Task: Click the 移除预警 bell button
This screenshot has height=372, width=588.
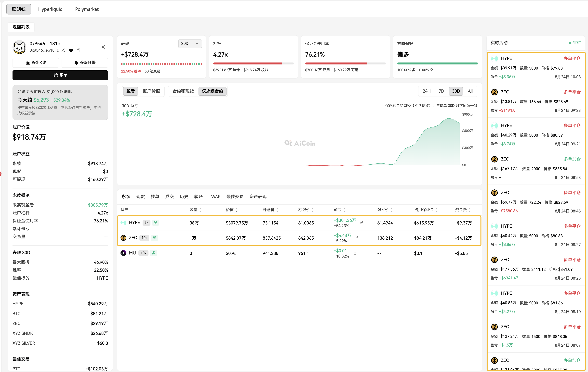Action: [85, 63]
